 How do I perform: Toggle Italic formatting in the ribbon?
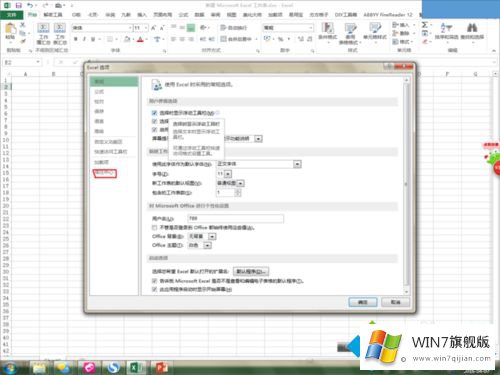coord(84,39)
